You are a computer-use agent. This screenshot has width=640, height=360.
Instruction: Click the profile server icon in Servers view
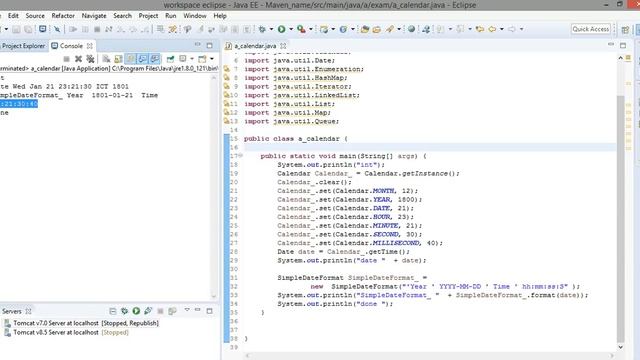click(148, 311)
